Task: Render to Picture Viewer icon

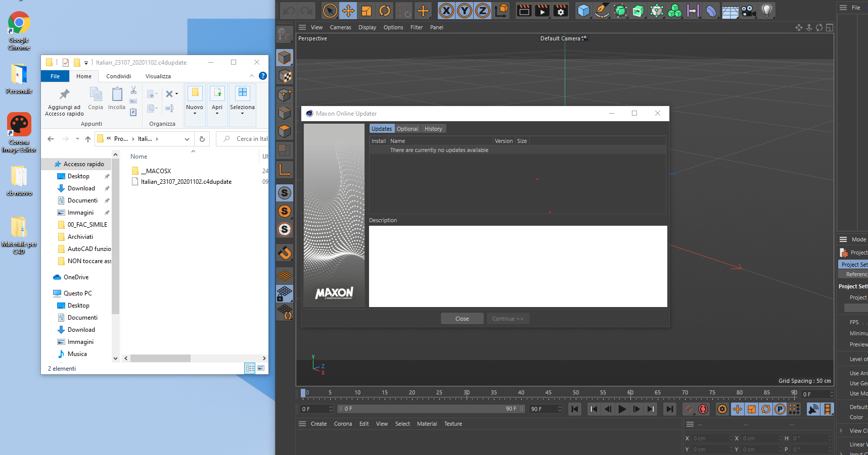Action: (x=542, y=11)
